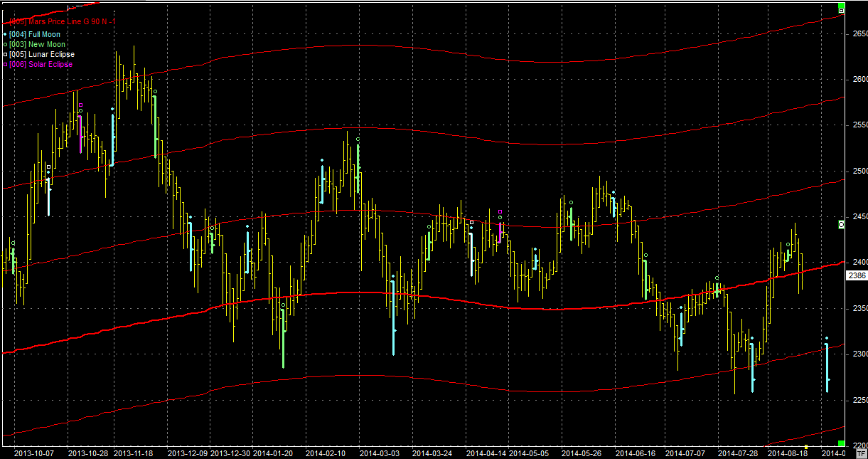Click the 2013-12-30 date label
868x459 pixels.
230,453
